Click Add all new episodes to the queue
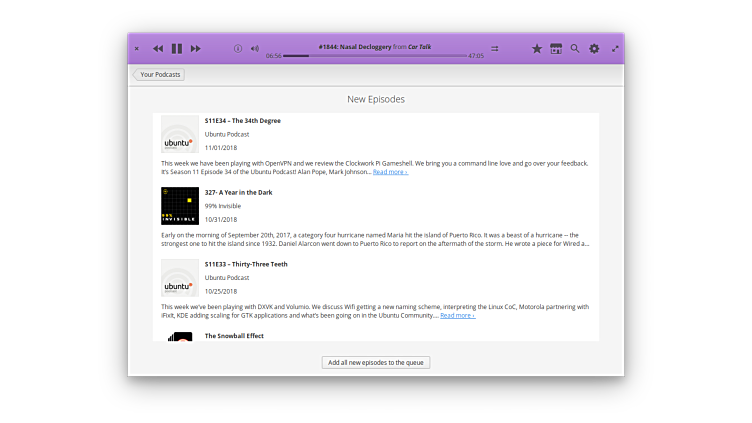752x423 pixels. pos(376,362)
